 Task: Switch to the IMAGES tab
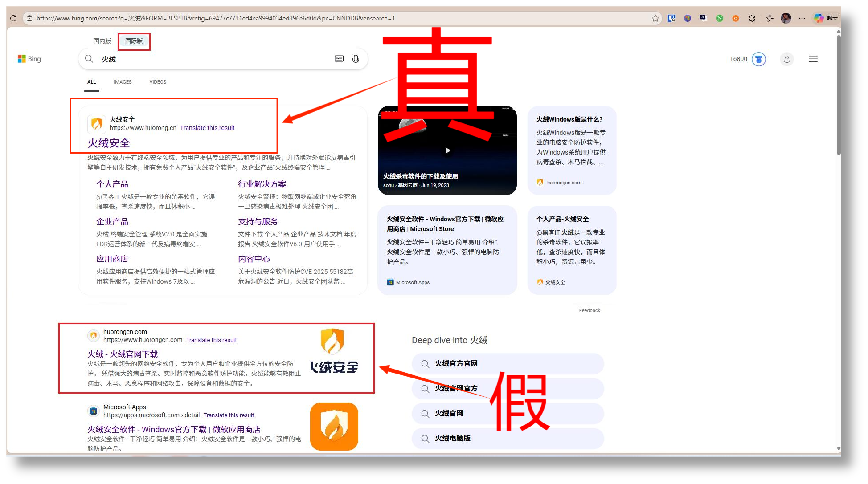click(x=123, y=81)
